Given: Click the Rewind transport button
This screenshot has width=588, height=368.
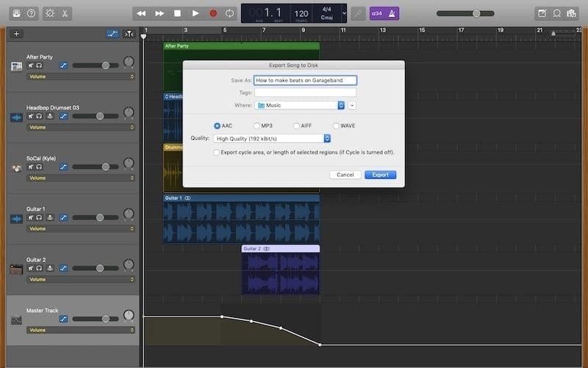Looking at the screenshot, I should coord(141,13).
